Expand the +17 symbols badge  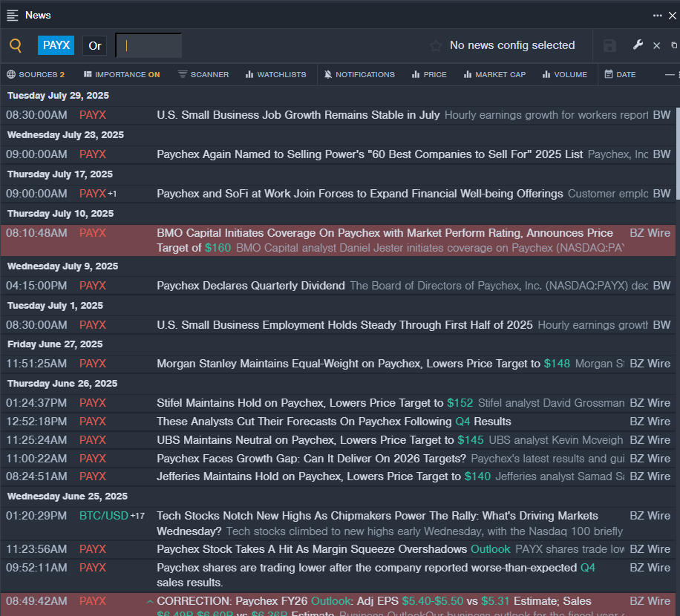point(137,516)
